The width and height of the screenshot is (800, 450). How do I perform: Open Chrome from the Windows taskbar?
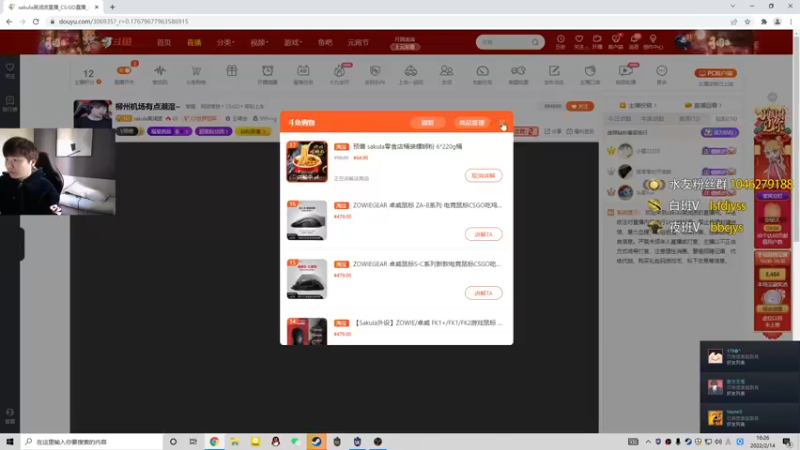(214, 442)
